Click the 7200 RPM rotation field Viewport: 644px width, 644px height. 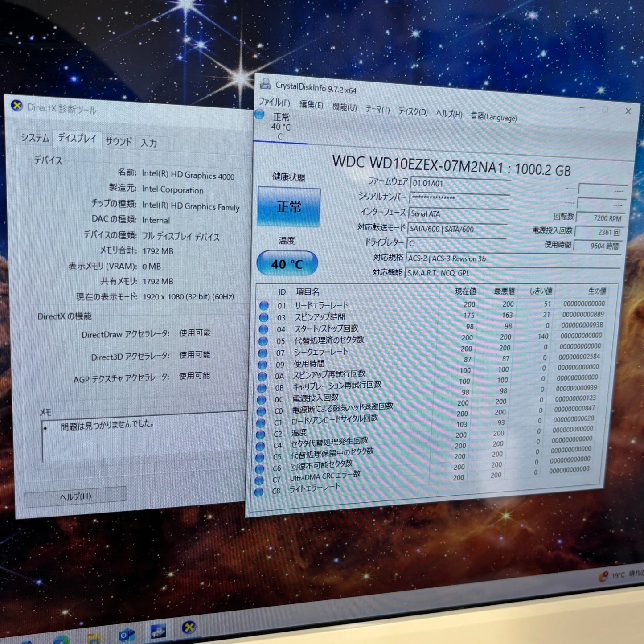(600, 218)
